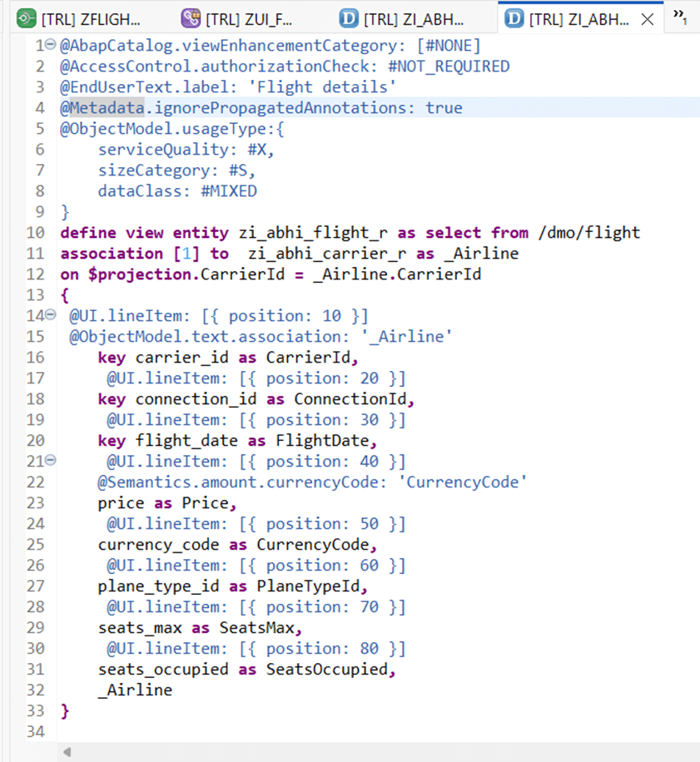Switch to the [TRL] ZFLIGH tab

(x=91, y=18)
